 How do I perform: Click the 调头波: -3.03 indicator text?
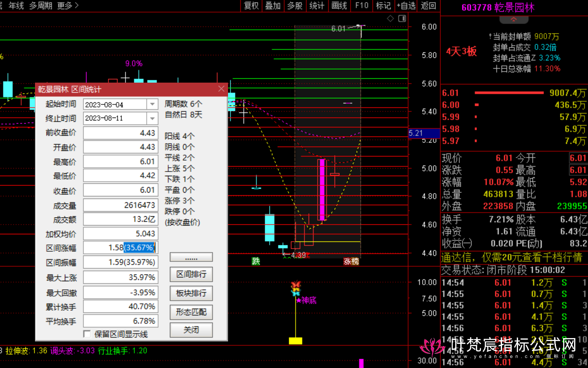click(x=72, y=351)
